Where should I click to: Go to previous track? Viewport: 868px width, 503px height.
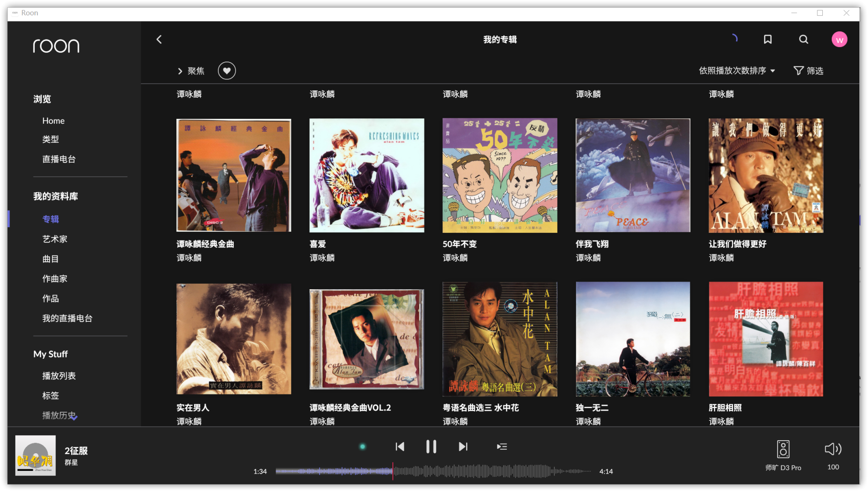pyautogui.click(x=400, y=447)
